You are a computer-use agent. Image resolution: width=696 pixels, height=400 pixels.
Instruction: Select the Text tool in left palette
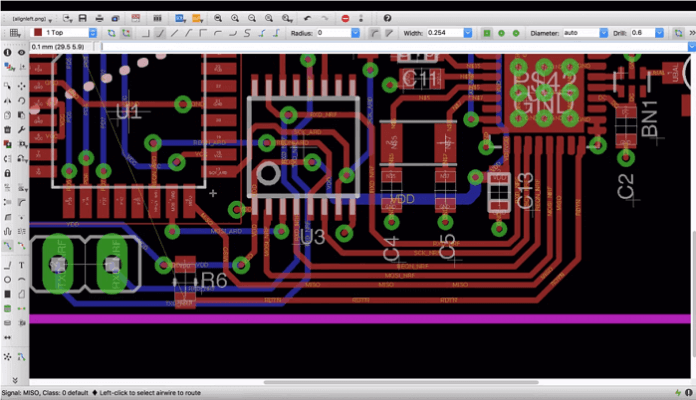coord(22,264)
